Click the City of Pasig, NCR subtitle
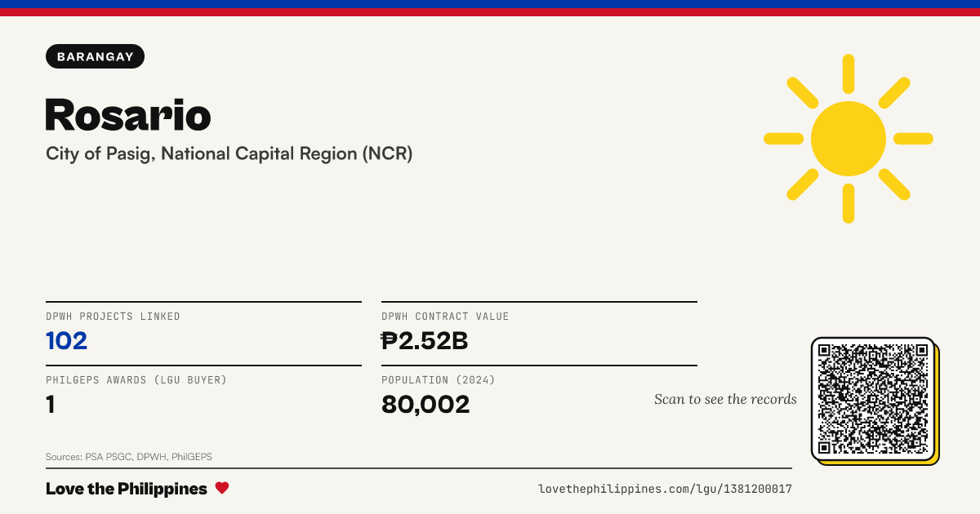 229,153
